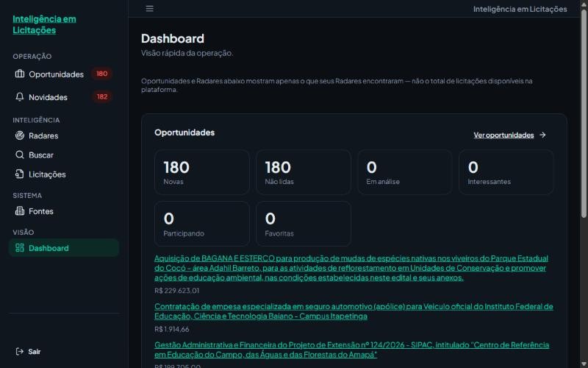Click the arrow icon next to Ver oportunidades

tap(542, 135)
